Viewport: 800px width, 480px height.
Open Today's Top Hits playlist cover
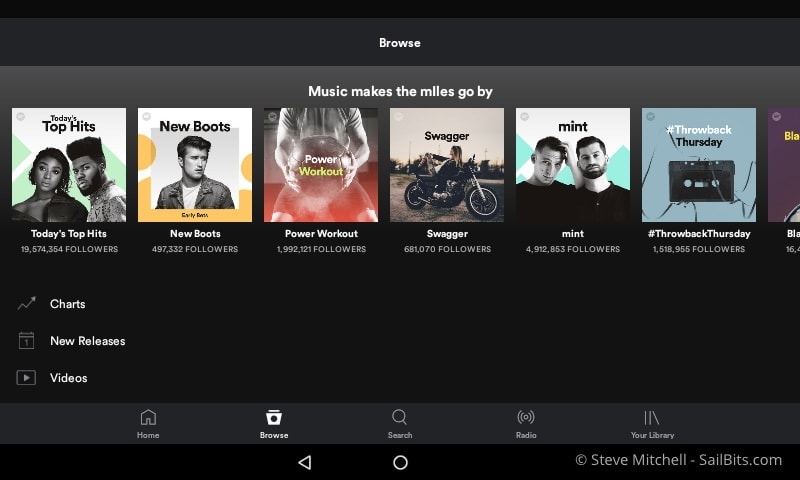pos(69,165)
